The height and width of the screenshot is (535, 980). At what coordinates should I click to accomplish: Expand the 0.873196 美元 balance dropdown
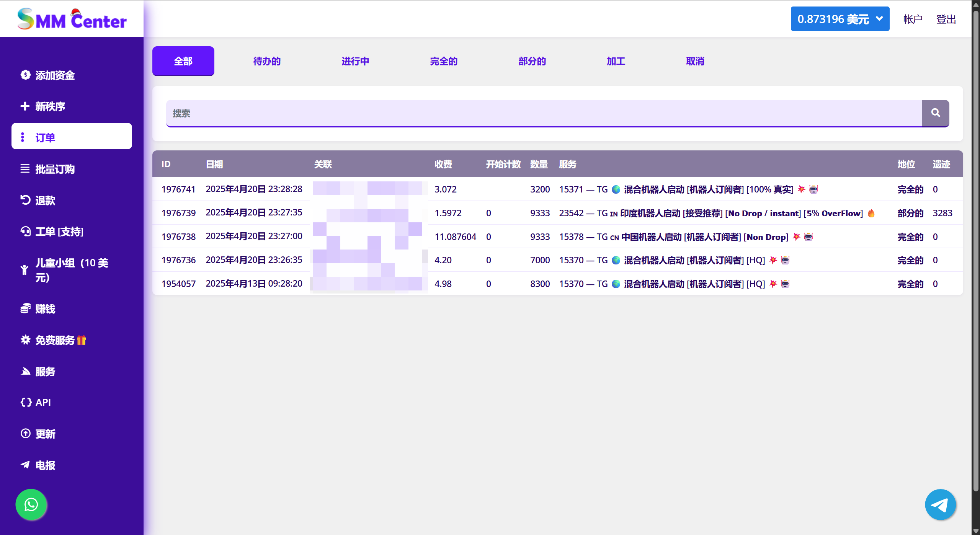tap(840, 19)
